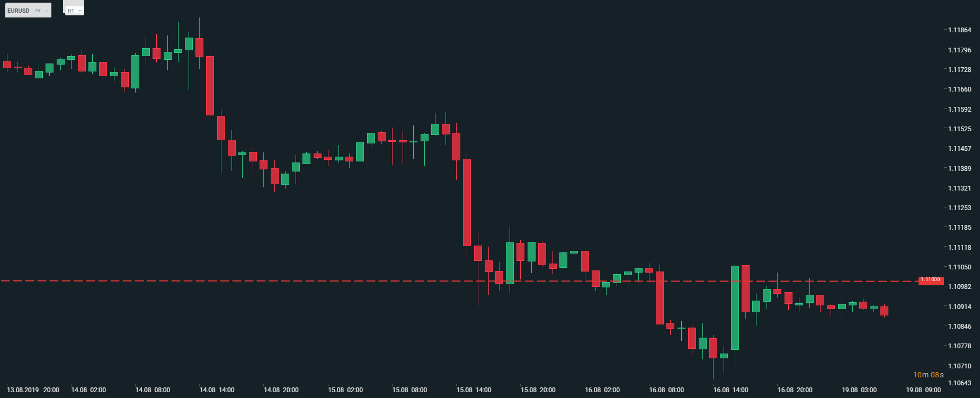Click the red 1.11000 price tag
Image resolution: width=980 pixels, height=398 pixels.
(x=931, y=280)
